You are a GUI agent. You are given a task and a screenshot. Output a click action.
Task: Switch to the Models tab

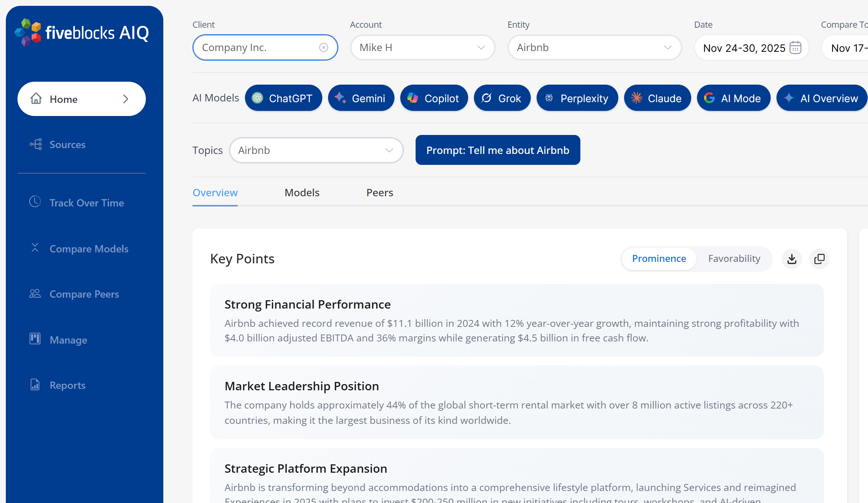[302, 193]
